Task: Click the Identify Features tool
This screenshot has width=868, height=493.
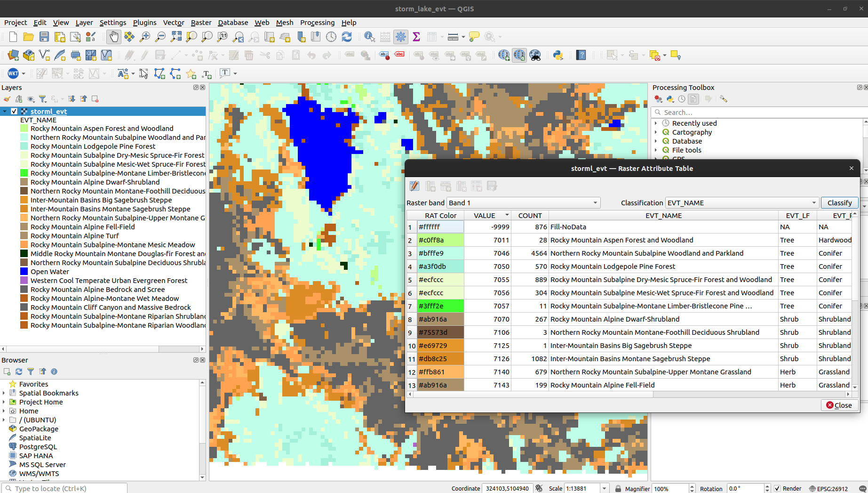Action: pyautogui.click(x=369, y=36)
